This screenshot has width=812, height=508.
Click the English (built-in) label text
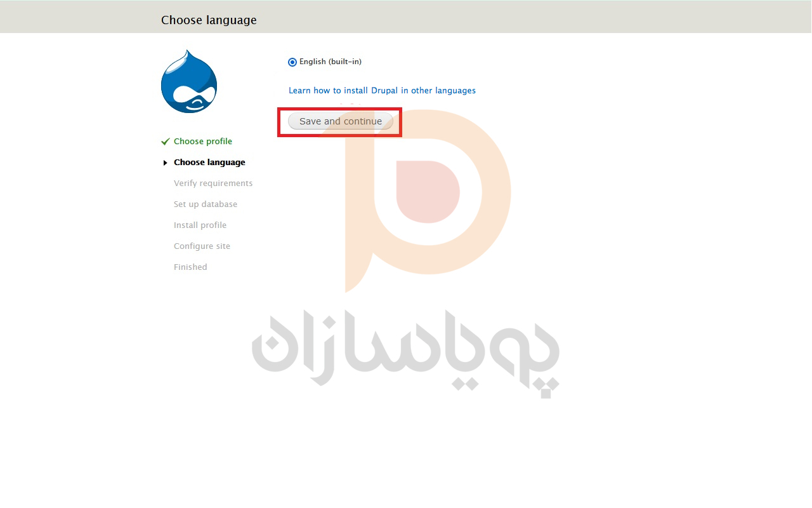331,62
